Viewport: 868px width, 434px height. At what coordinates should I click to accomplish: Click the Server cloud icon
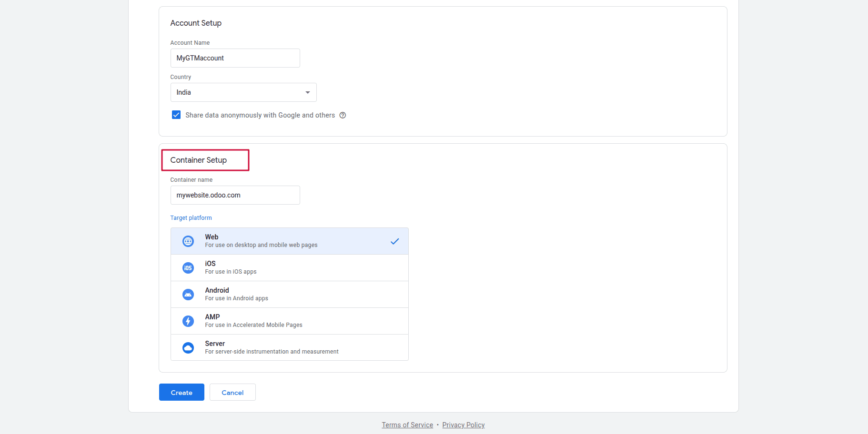click(x=188, y=348)
